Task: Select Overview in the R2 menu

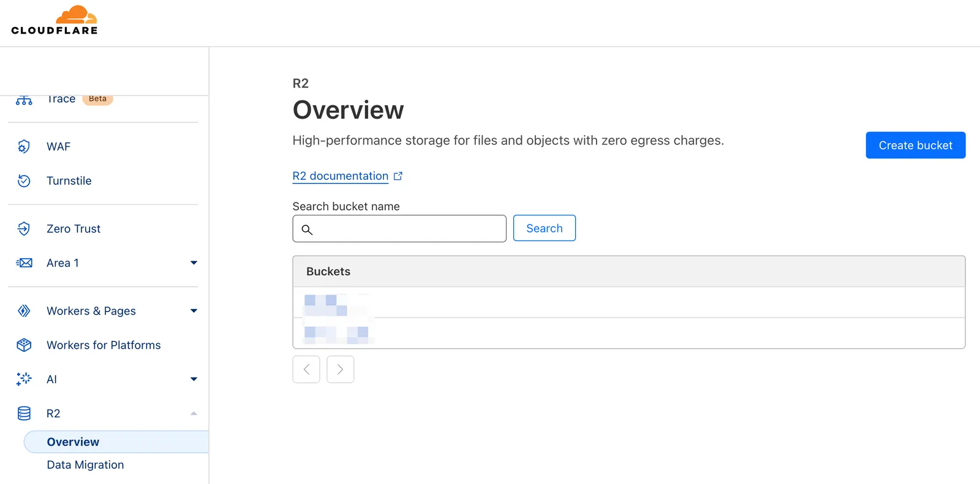Action: click(73, 441)
